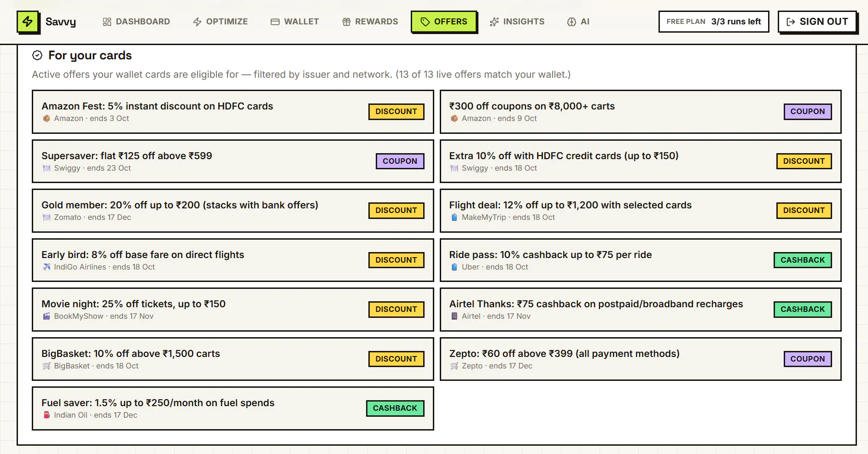
Task: Open the Movie night 25% off tickets offer
Action: (x=233, y=310)
